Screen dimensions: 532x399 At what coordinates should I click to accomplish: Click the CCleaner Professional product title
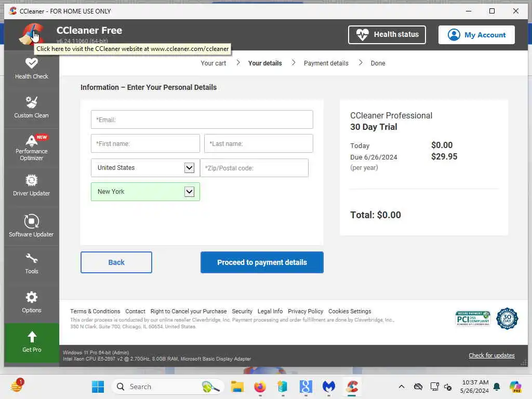[x=391, y=115]
